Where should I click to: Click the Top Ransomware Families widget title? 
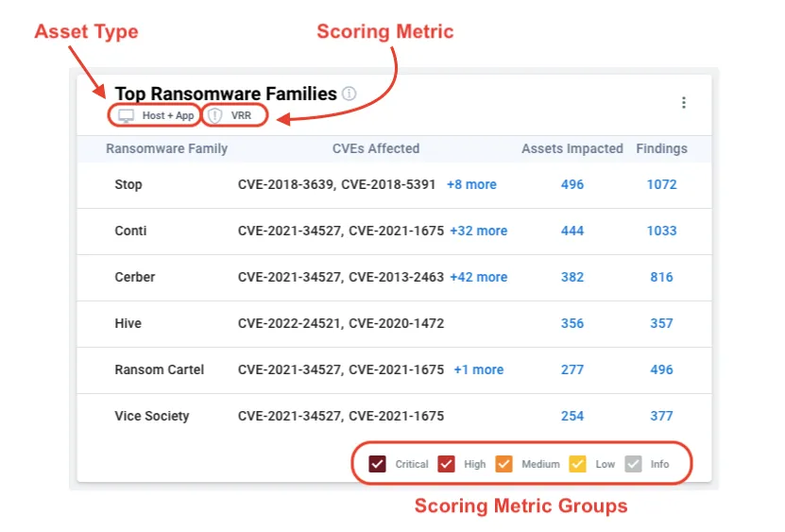tap(226, 94)
